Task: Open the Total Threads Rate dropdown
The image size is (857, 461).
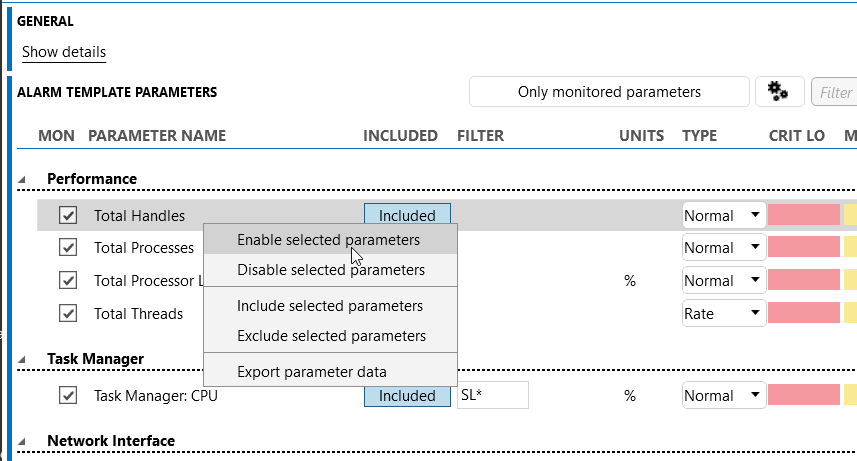Action: 724,314
